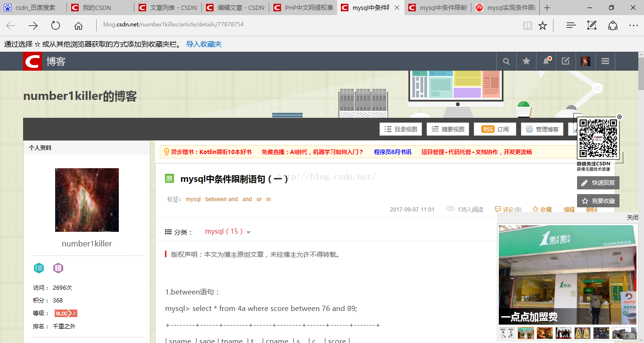Refresh the current page
Viewport: 644px width, 343px height.
(x=56, y=25)
